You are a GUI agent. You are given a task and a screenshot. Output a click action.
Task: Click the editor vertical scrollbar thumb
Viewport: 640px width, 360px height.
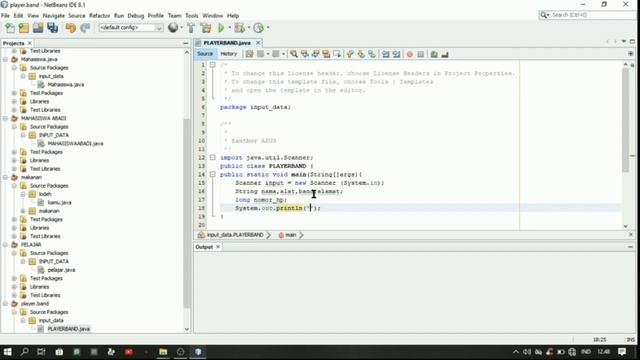[625, 119]
